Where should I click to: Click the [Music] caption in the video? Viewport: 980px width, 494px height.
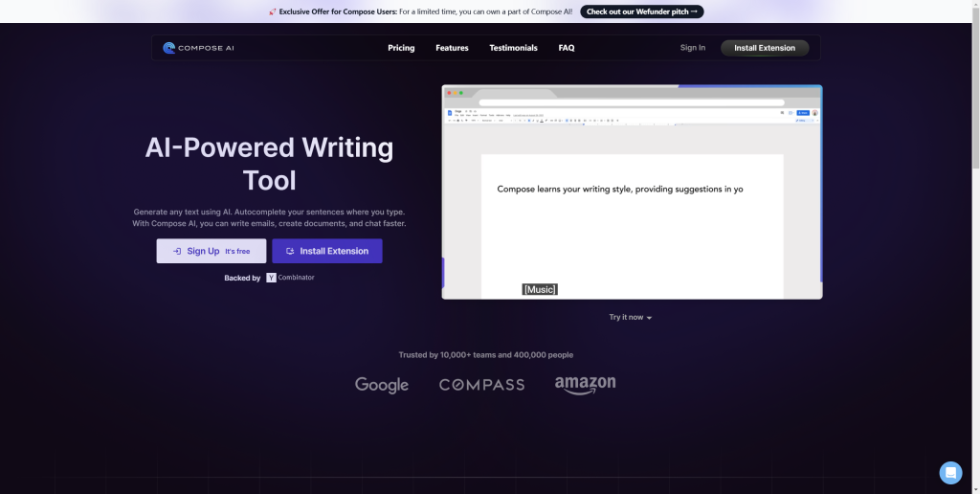540,289
